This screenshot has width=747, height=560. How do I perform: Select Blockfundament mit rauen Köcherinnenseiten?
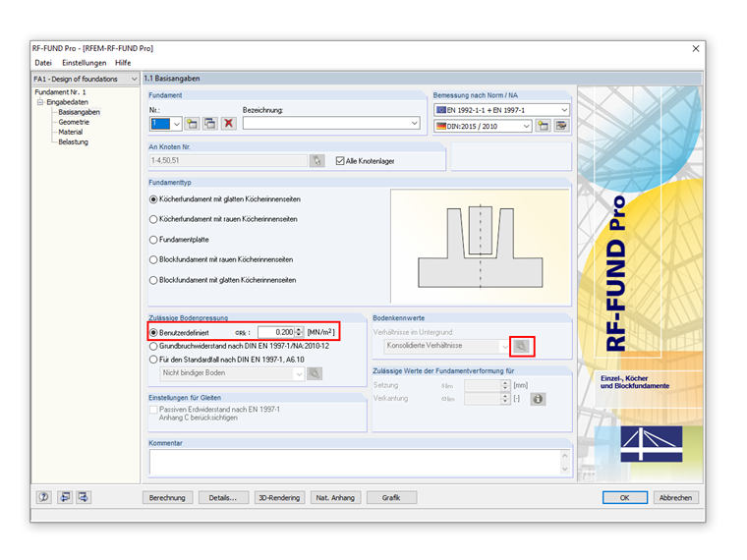tap(153, 260)
